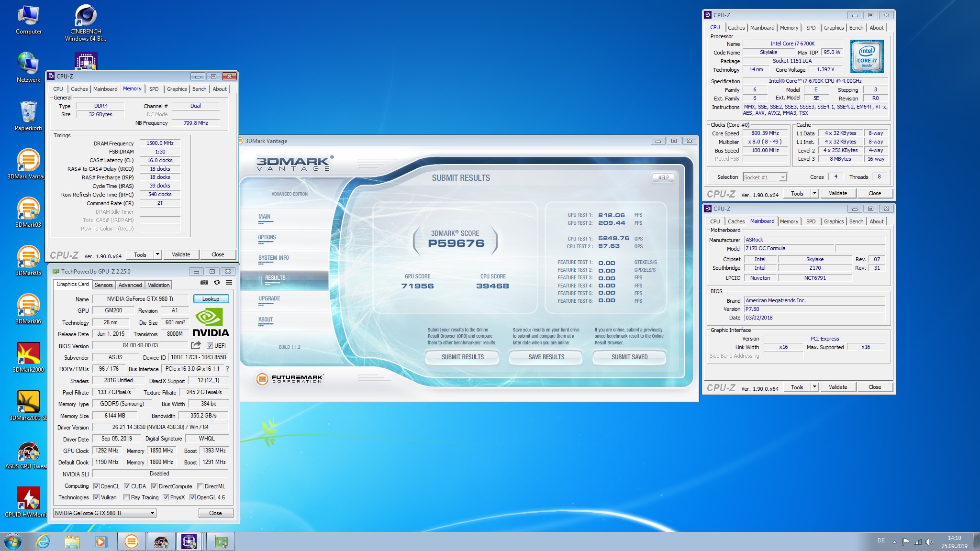The width and height of the screenshot is (980, 551).
Task: Open Windows Explorer from taskbar
Action: (x=72, y=542)
